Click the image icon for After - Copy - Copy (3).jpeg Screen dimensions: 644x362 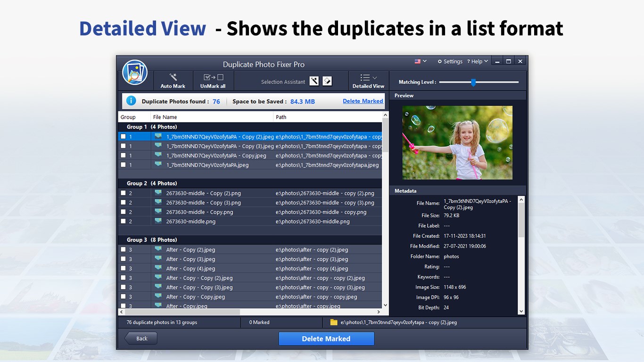coord(158,287)
